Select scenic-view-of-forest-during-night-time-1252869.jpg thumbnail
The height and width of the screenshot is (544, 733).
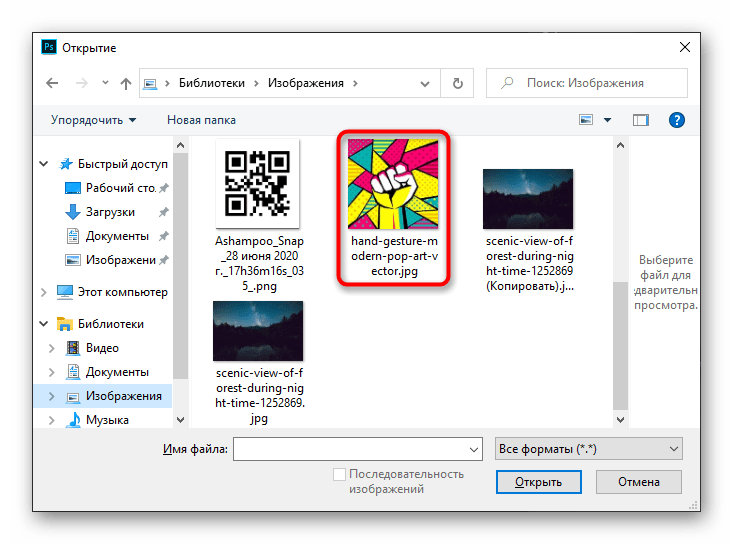click(258, 331)
